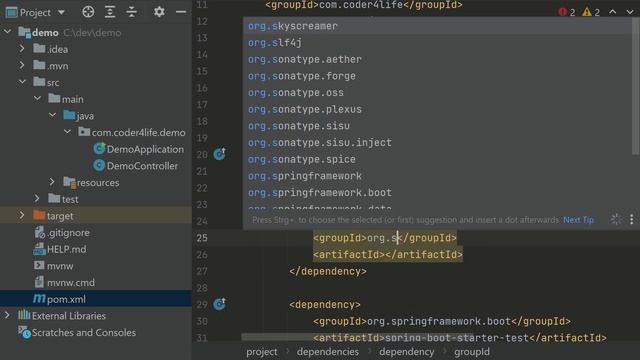Click the mvnw script file icon
This screenshot has height=360, width=640.
39,265
